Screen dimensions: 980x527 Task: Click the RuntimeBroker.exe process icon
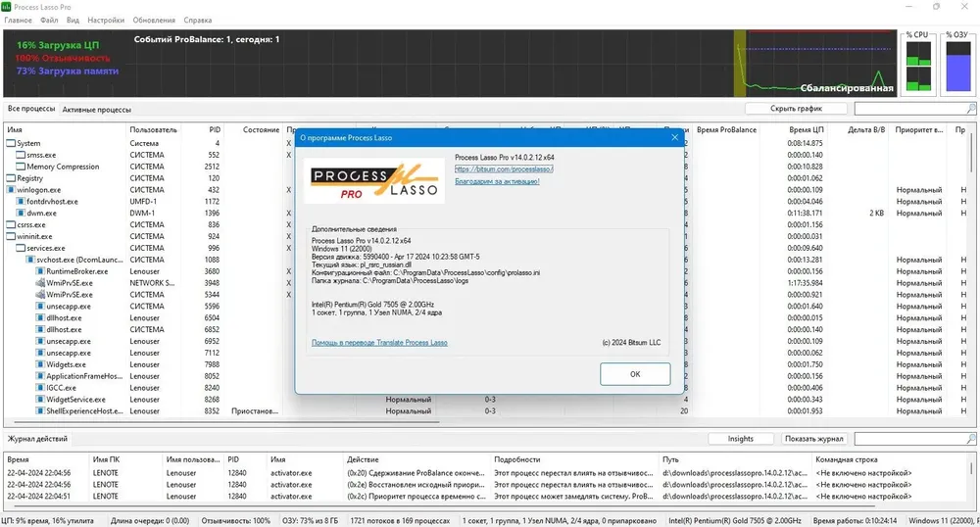[40, 271]
